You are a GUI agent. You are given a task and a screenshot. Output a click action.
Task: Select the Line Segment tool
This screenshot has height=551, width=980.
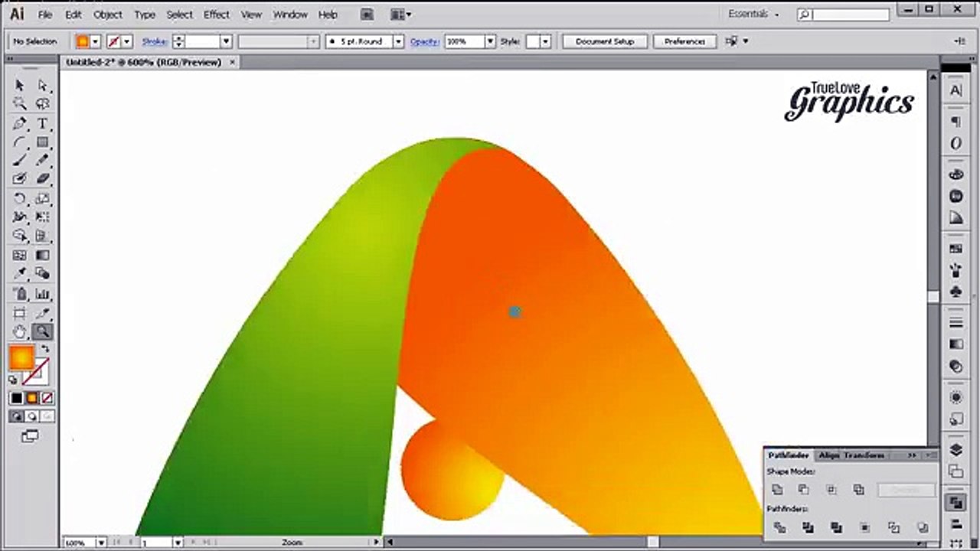(x=20, y=142)
